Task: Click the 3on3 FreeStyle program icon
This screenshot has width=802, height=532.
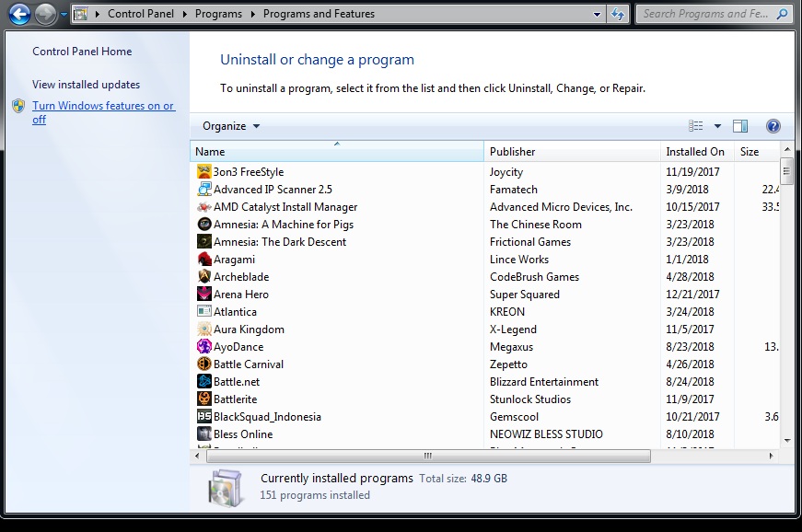Action: click(x=204, y=172)
